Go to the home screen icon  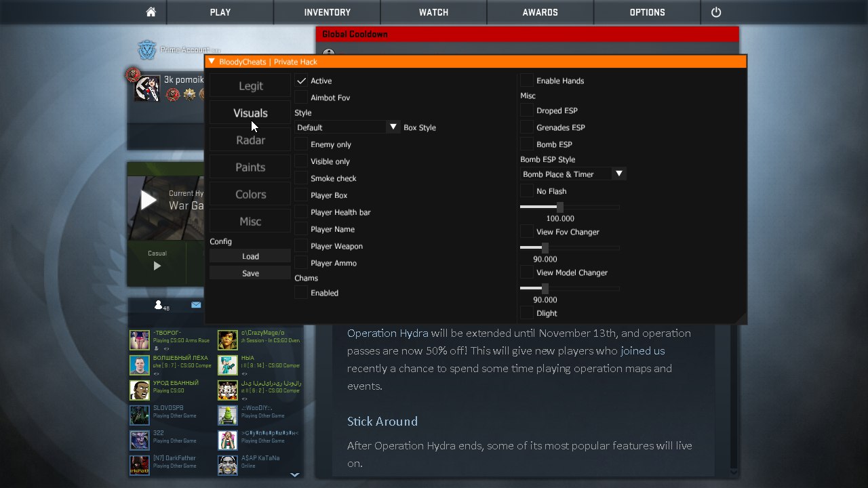tap(151, 12)
